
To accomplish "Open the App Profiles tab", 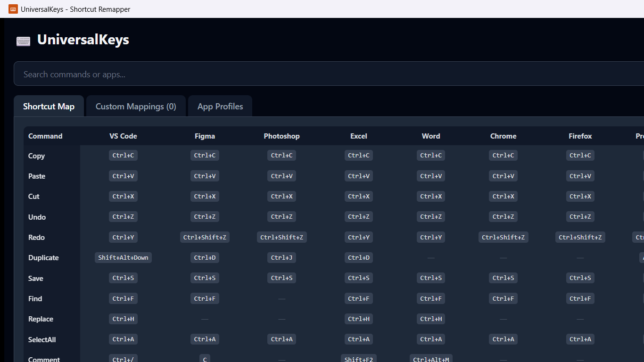I will (x=220, y=107).
